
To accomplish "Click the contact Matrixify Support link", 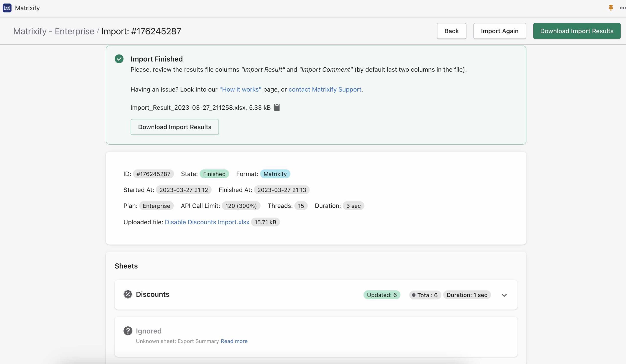I will pos(325,89).
